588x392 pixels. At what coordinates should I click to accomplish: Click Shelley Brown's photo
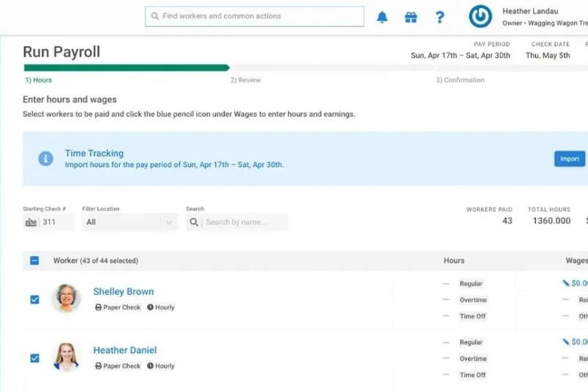tap(66, 299)
